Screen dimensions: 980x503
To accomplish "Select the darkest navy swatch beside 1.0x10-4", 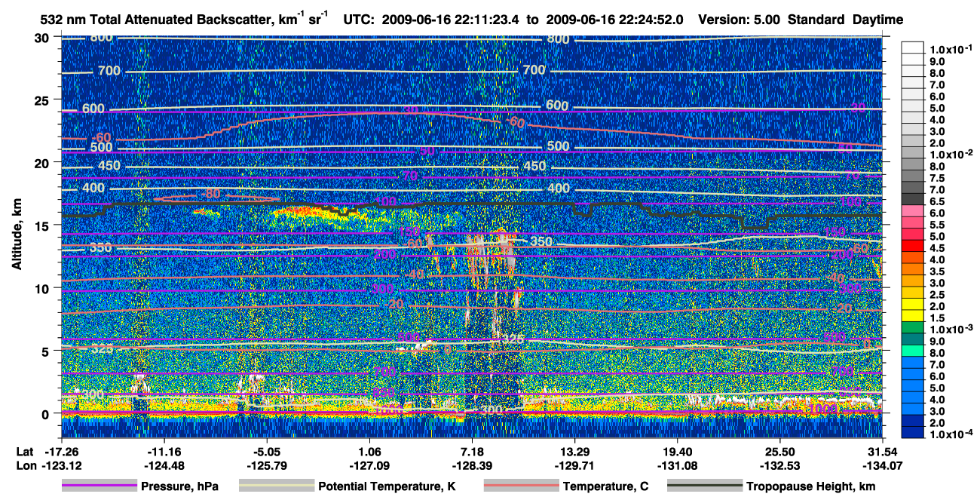I will pos(913,433).
